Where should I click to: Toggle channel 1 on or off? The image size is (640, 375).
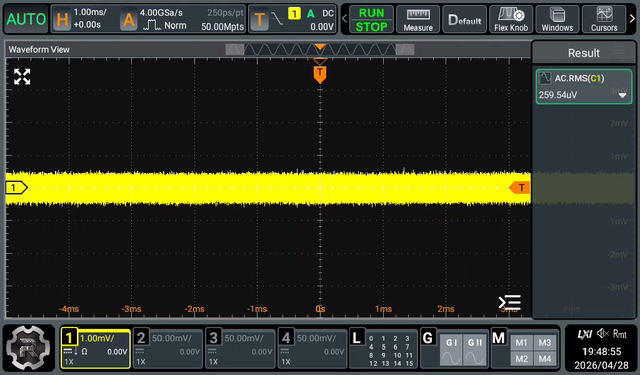pyautogui.click(x=69, y=338)
